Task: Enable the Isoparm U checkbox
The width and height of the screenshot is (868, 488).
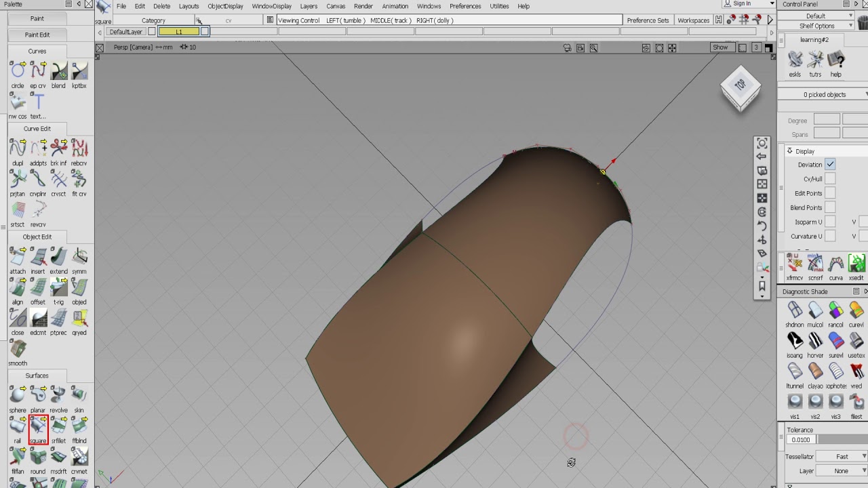Action: 830,222
